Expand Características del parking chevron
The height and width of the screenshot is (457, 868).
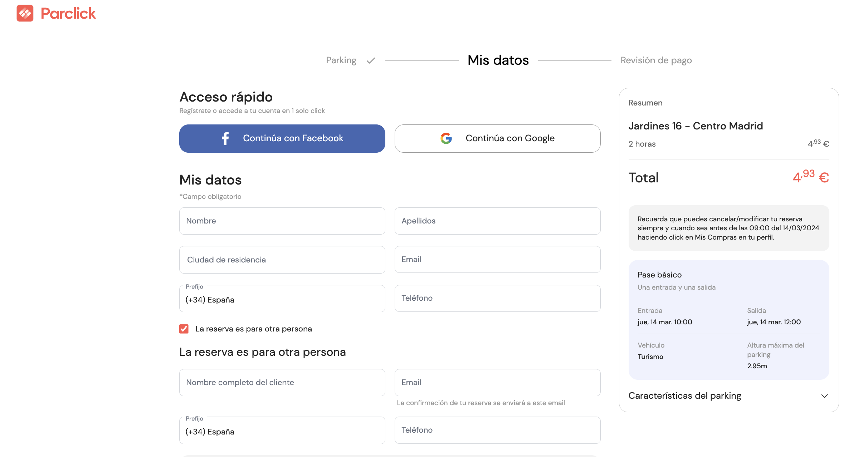point(824,396)
